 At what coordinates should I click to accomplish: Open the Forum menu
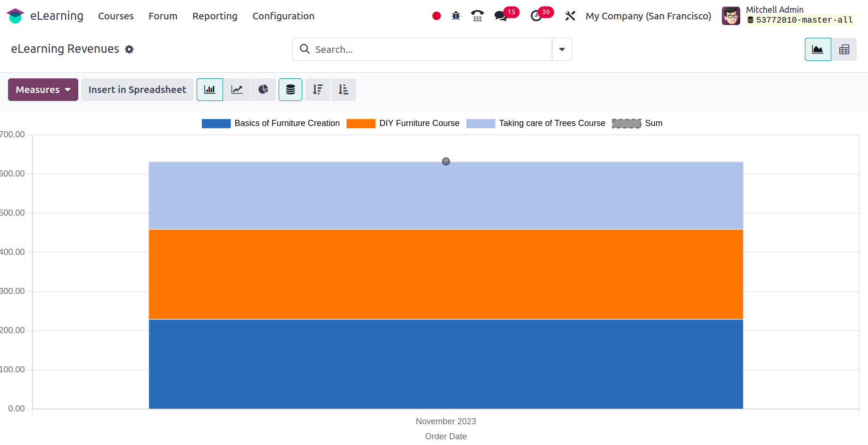pyautogui.click(x=163, y=16)
